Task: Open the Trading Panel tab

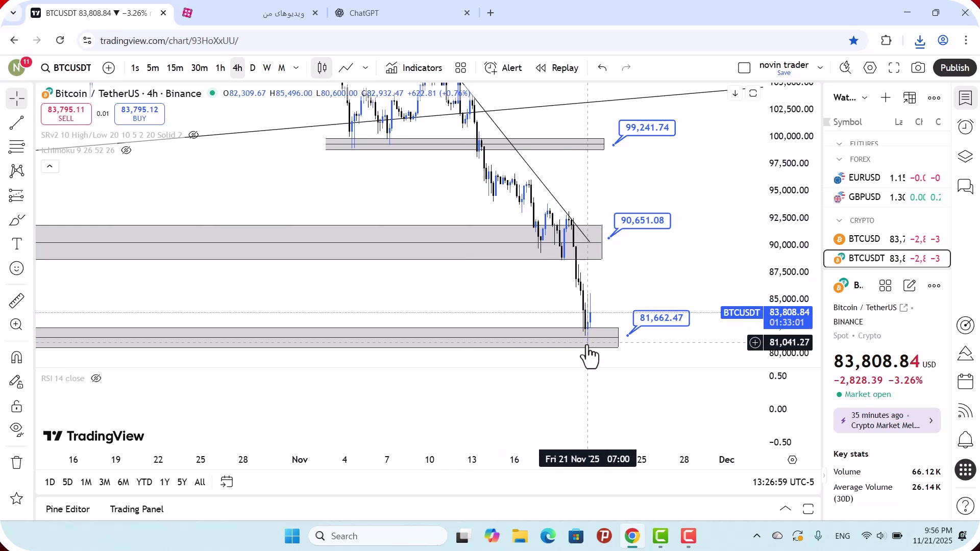Action: [x=137, y=509]
